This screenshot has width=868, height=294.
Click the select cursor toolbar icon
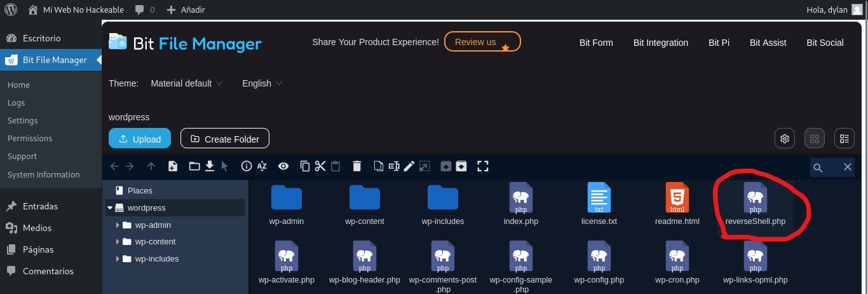(224, 166)
